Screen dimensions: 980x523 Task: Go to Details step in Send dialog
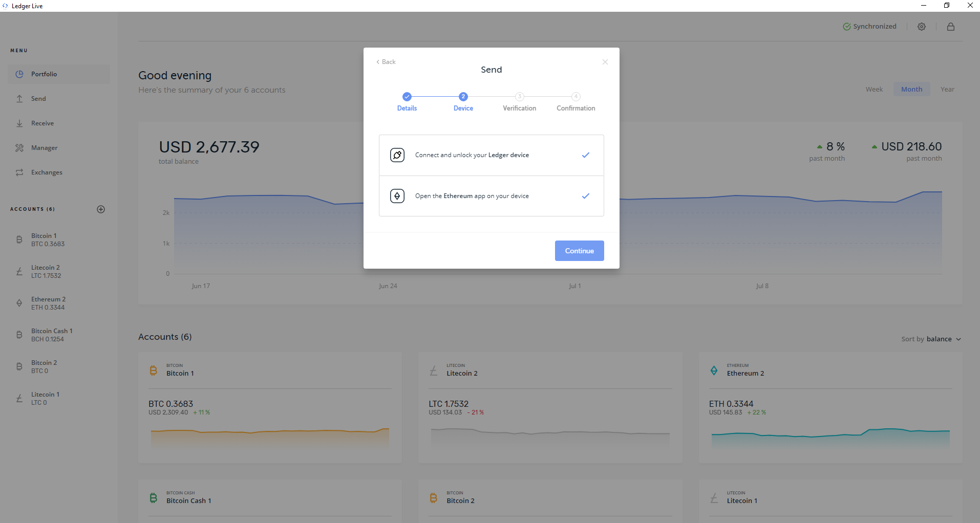(x=407, y=102)
